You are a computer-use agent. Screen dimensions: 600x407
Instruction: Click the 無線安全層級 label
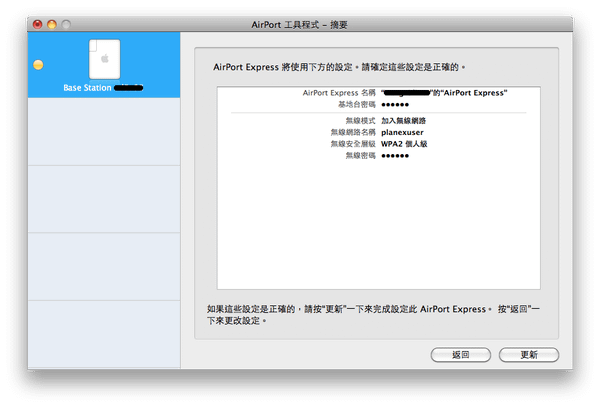(353, 144)
